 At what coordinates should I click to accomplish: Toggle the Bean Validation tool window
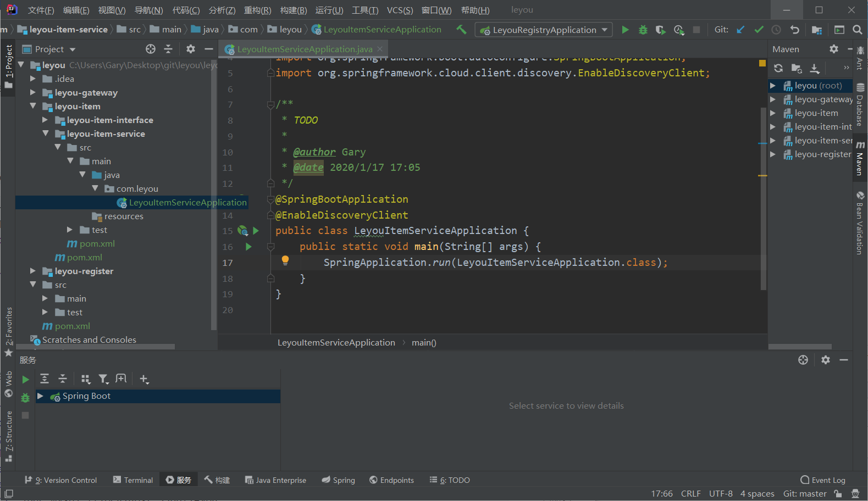(x=860, y=222)
